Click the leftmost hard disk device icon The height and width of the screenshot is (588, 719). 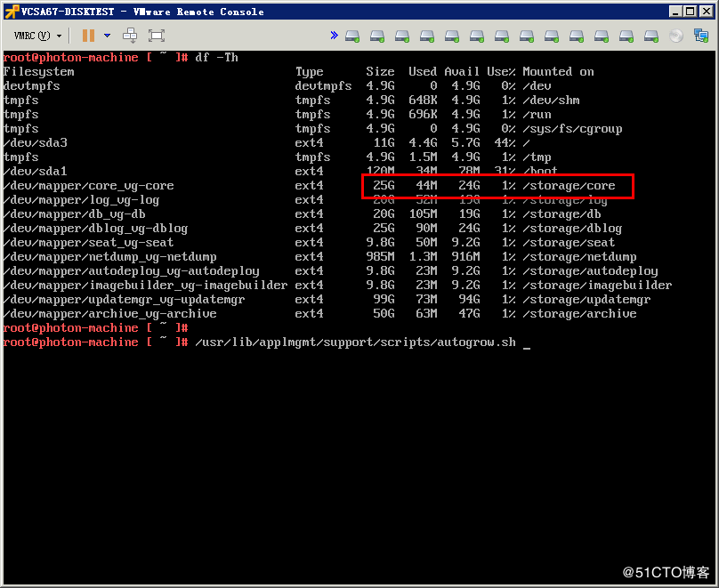coord(352,36)
